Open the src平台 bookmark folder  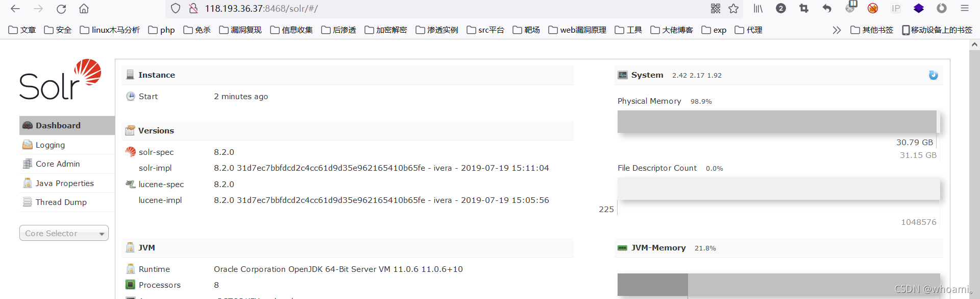coord(485,30)
